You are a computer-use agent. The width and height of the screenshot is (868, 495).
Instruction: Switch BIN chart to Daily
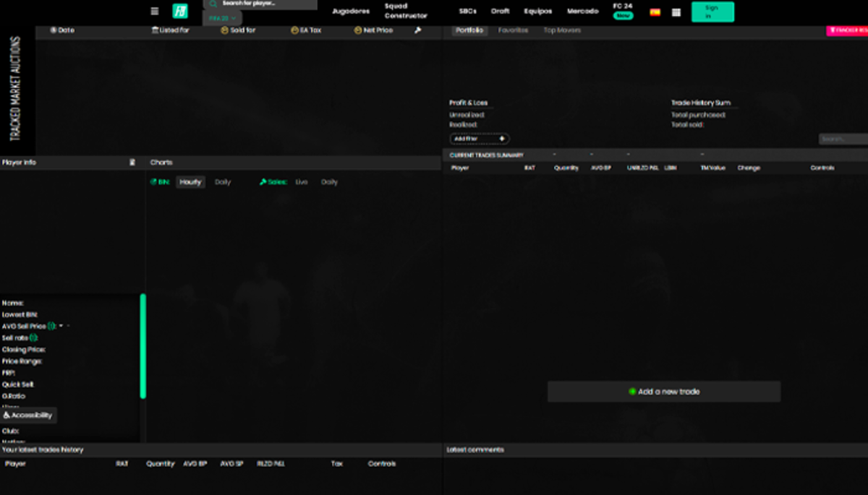pos(223,182)
